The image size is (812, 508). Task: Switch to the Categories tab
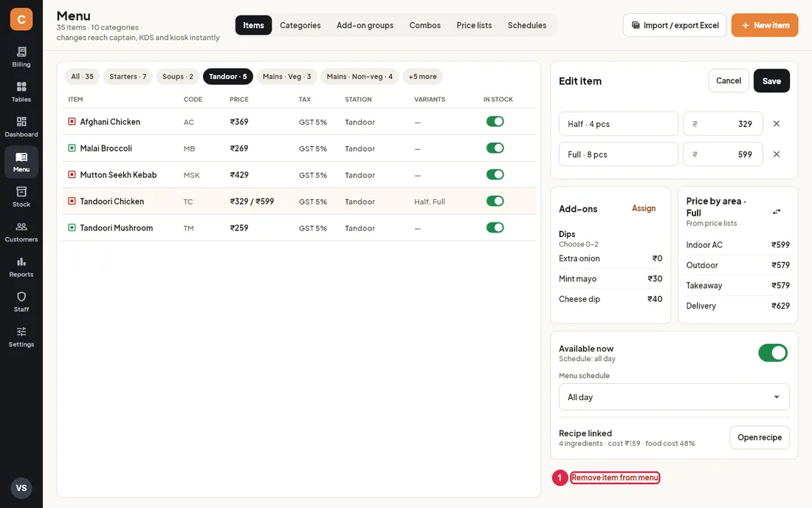pyautogui.click(x=300, y=25)
